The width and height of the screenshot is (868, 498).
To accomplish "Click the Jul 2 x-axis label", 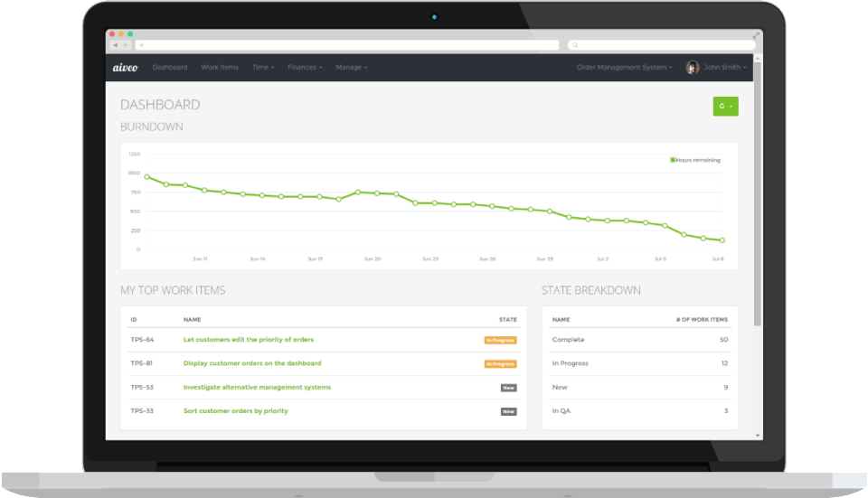I will pyautogui.click(x=602, y=259).
